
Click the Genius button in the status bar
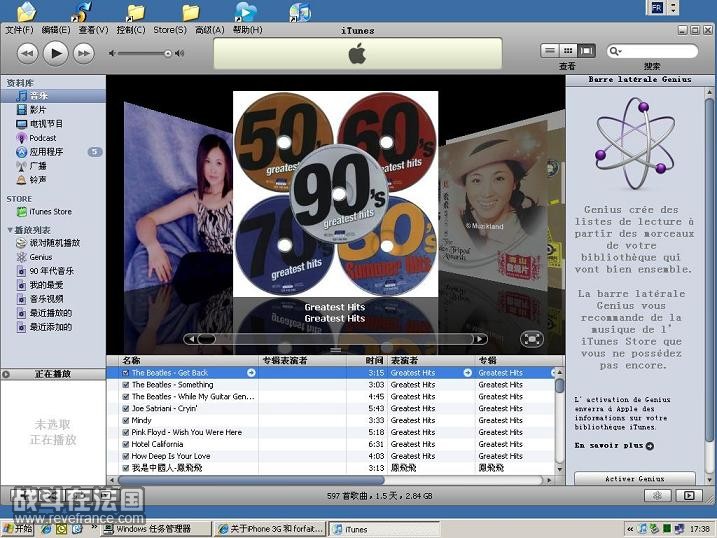coord(658,496)
